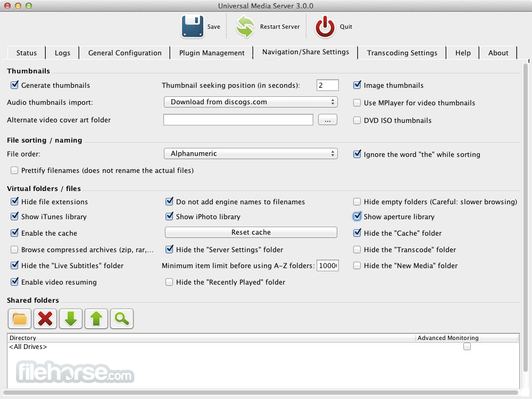Open General Configuration tab
Viewport: 532px width, 399px height.
tap(125, 53)
